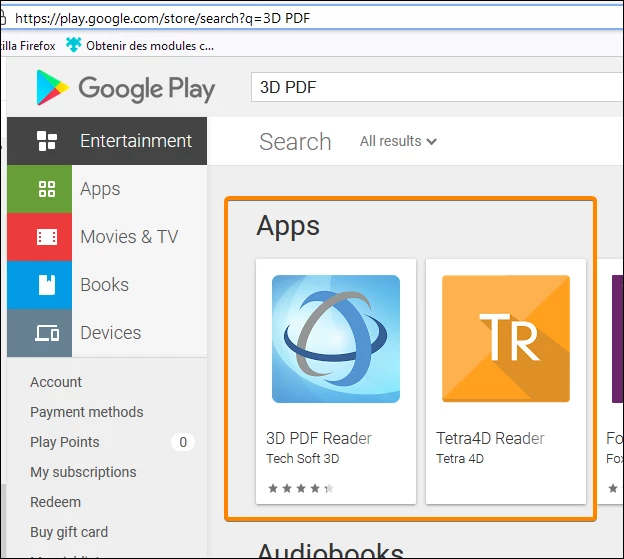This screenshot has height=559, width=624.
Task: Click the Apps section heading
Action: 288,226
